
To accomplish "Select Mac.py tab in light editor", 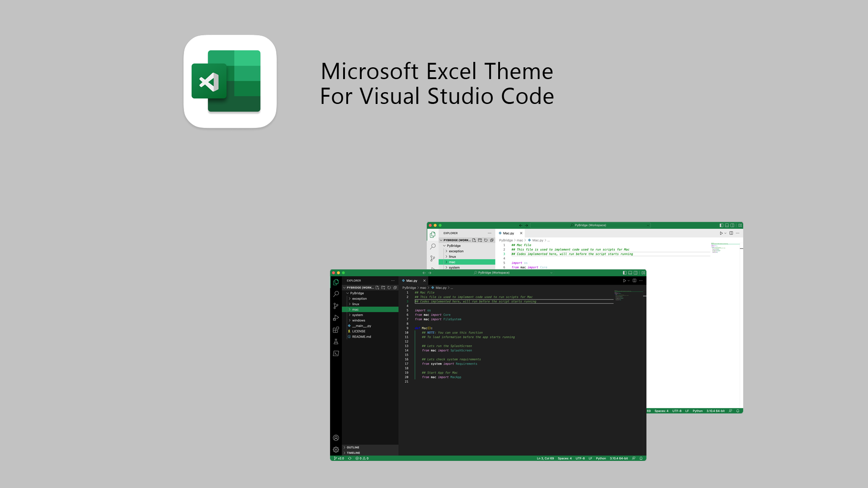I will click(508, 233).
